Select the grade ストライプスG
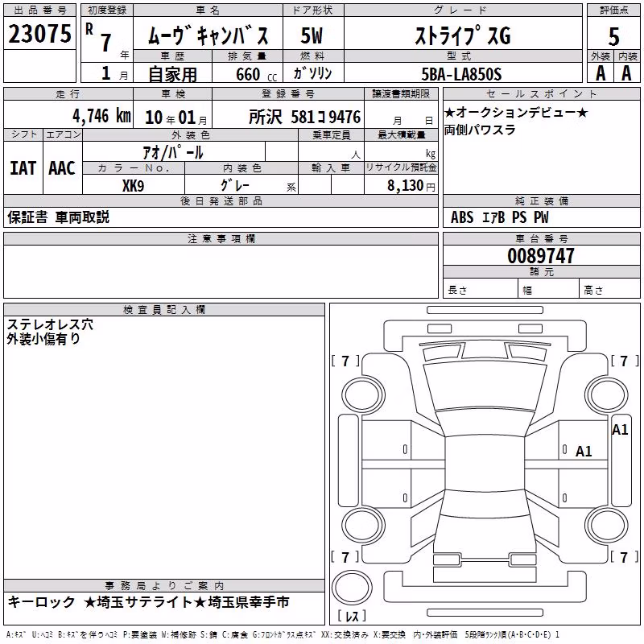Image resolution: width=644 pixels, height=644 pixels. coord(463,35)
